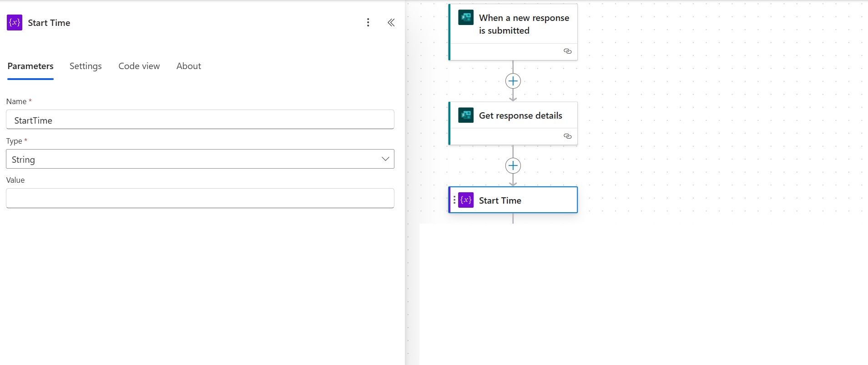The width and height of the screenshot is (868, 365).
Task: Open the String type combo box
Action: click(x=200, y=159)
